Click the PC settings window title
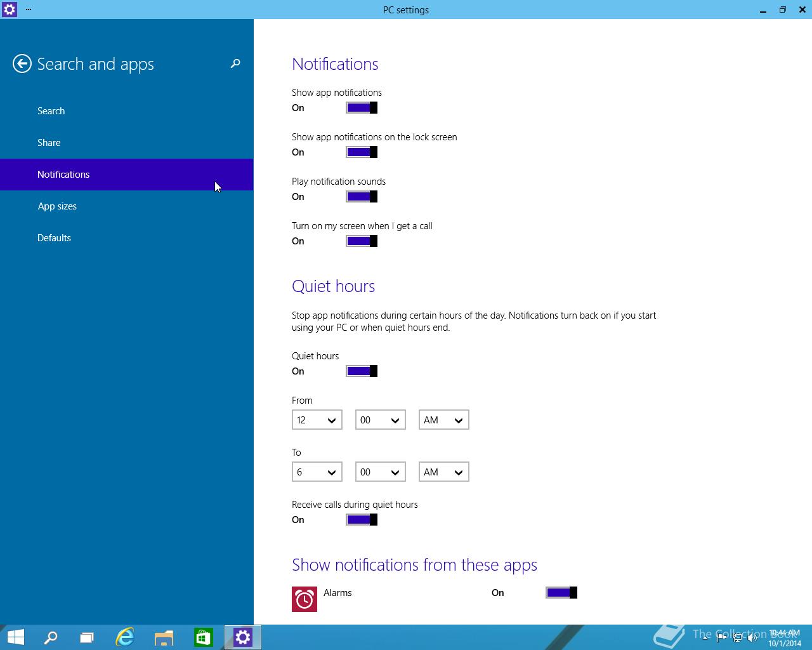 (406, 10)
